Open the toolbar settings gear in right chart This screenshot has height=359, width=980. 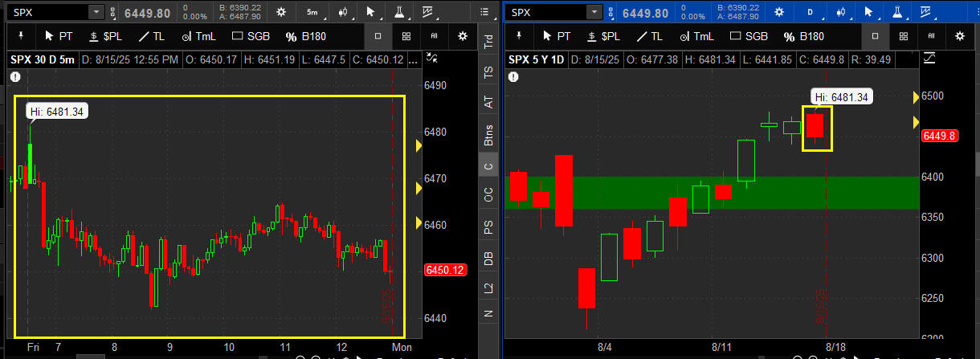(x=960, y=36)
